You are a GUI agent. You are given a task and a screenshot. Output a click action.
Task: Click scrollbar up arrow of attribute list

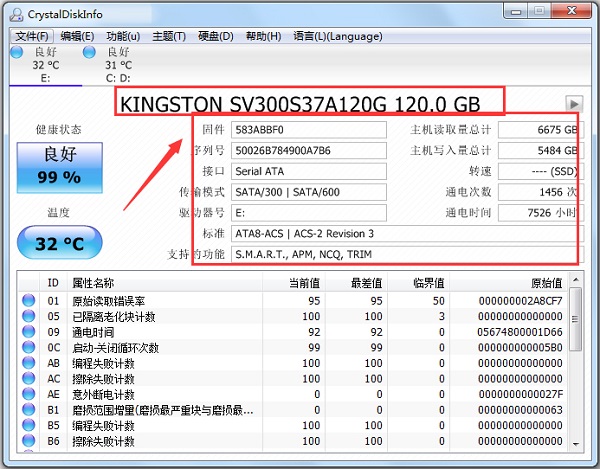point(576,280)
